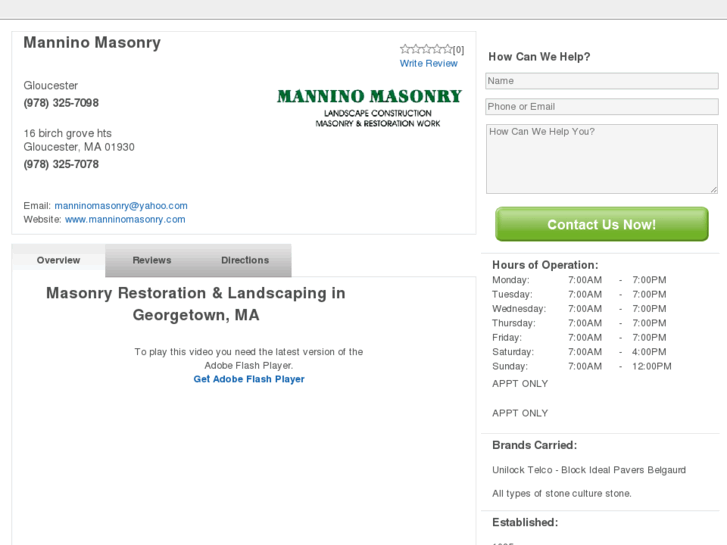Click the textarea resize handle corner
This screenshot has height=545, width=727.
tap(713, 189)
